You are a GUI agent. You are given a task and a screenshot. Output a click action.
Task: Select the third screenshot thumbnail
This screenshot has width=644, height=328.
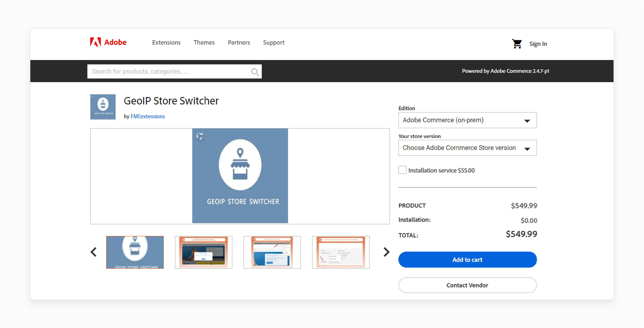(272, 252)
